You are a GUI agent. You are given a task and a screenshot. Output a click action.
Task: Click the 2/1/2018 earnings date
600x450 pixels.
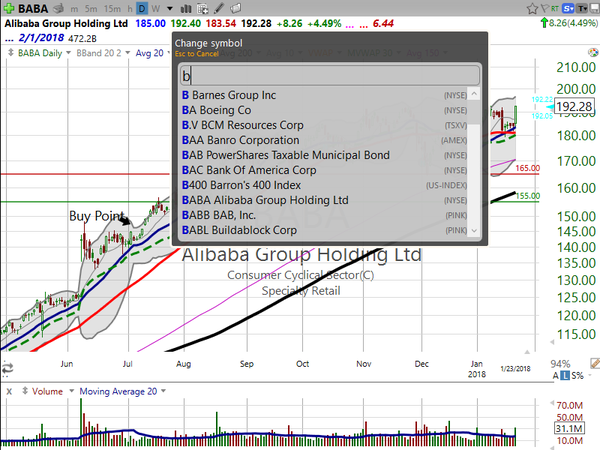point(41,38)
